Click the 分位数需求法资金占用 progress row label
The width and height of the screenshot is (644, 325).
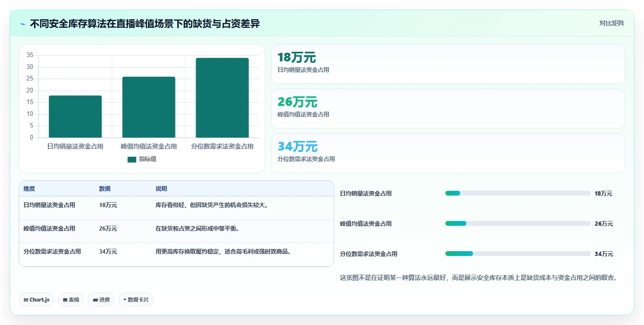point(369,254)
